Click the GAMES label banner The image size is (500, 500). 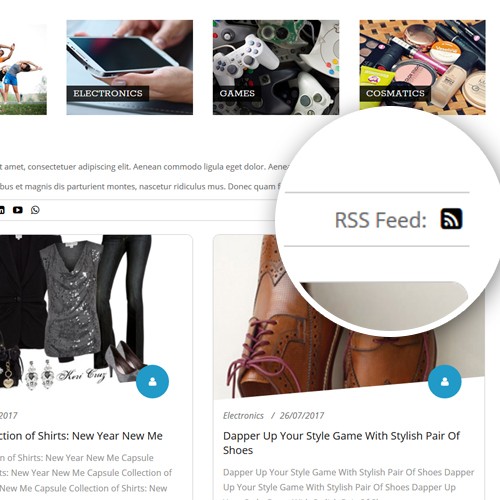coord(237,93)
